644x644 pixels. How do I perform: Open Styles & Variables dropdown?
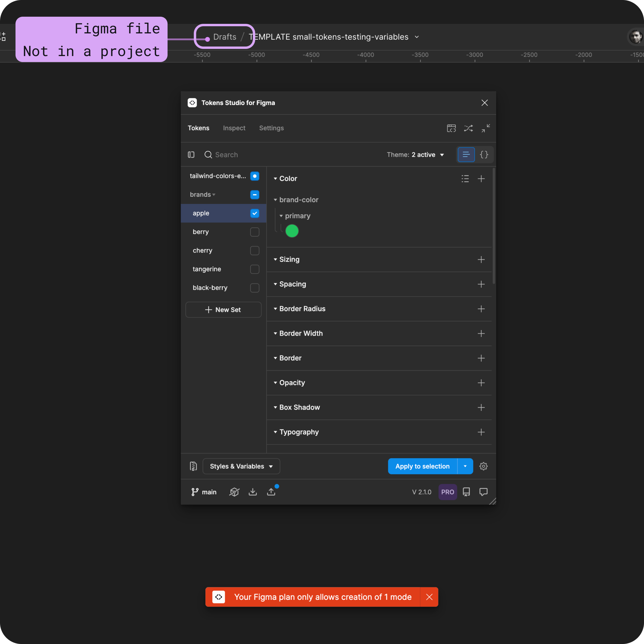point(241,466)
